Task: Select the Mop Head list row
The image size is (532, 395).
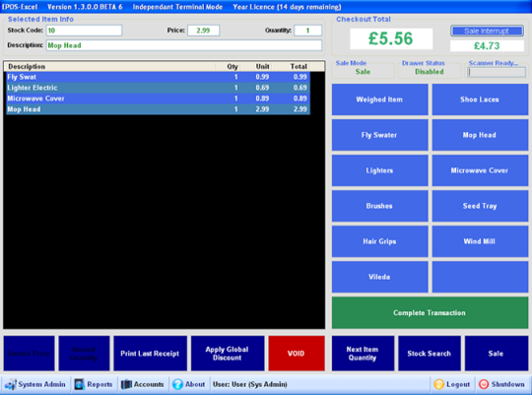Action: [158, 109]
